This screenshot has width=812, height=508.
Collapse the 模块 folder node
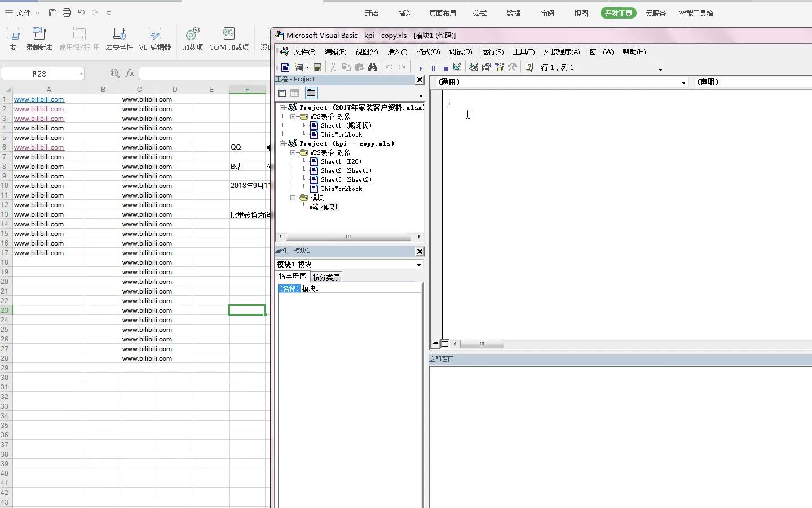point(293,198)
